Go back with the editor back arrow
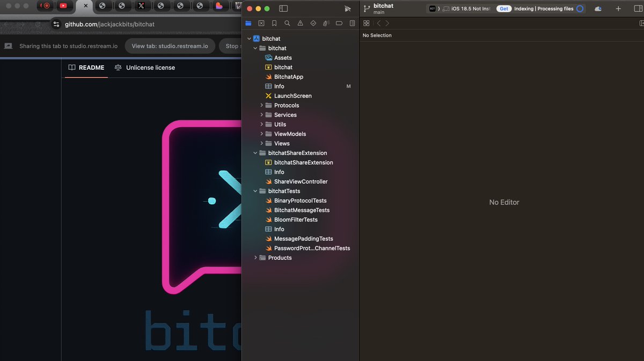 click(x=378, y=23)
